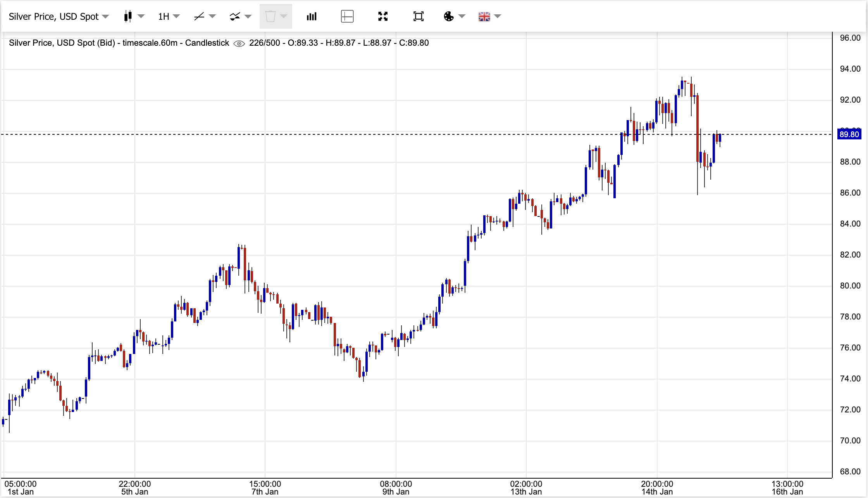Toggle the UK language flag setting
This screenshot has width=868, height=498.
tap(484, 16)
